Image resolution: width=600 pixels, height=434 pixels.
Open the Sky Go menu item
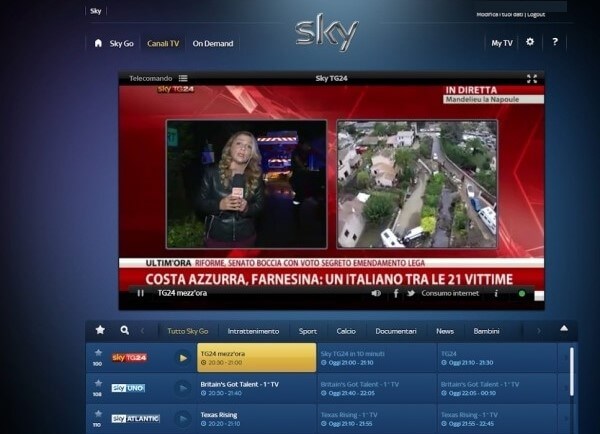(122, 44)
